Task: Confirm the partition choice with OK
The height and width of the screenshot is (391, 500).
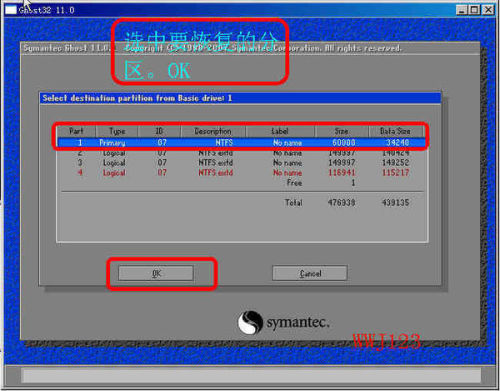Action: pyautogui.click(x=156, y=273)
